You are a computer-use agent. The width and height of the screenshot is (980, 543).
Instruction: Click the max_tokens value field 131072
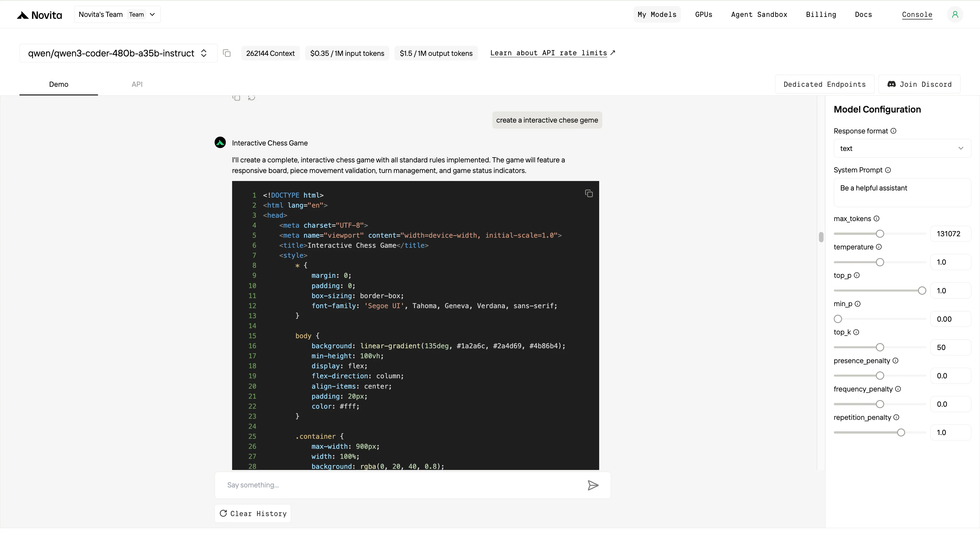pyautogui.click(x=950, y=234)
